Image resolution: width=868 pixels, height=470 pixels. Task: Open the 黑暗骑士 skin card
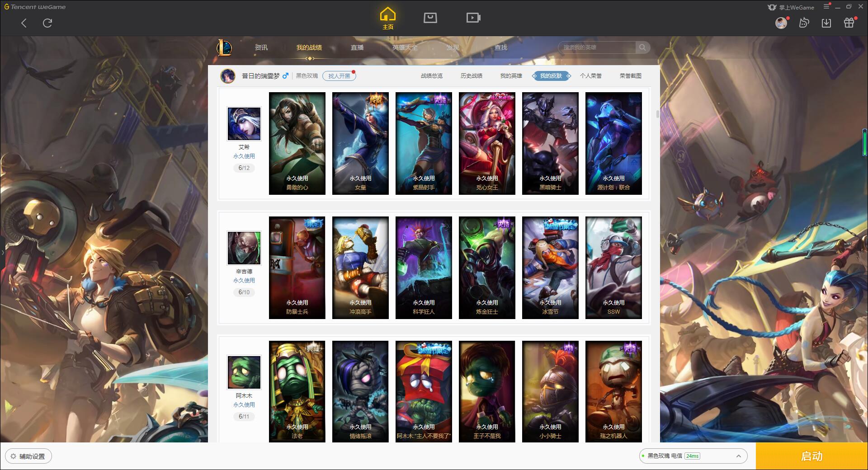pos(550,144)
